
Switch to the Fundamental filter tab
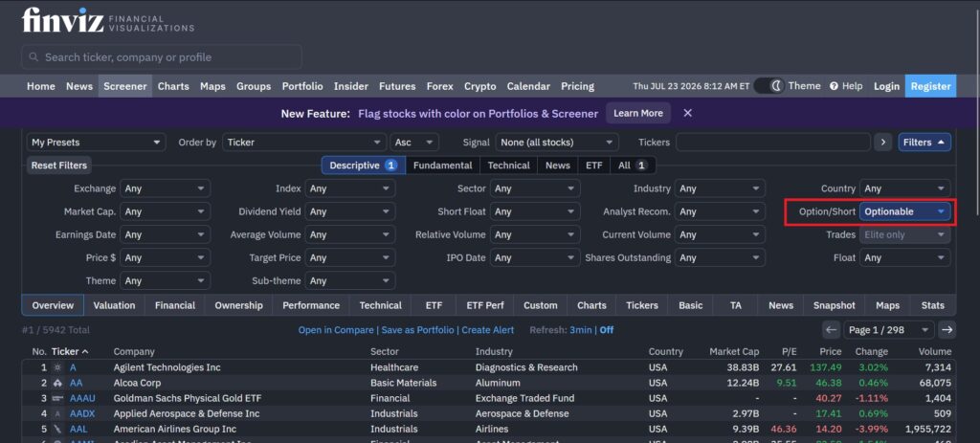coord(442,166)
